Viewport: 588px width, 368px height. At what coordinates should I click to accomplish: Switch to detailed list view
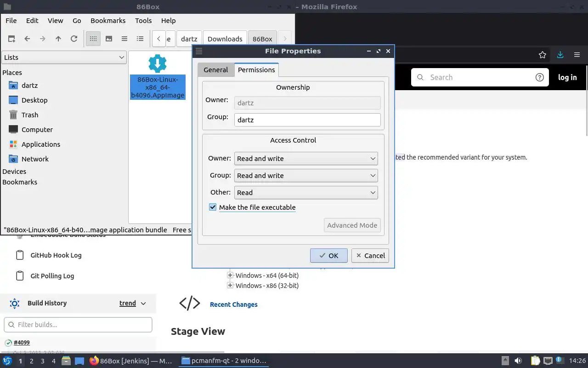pos(140,39)
